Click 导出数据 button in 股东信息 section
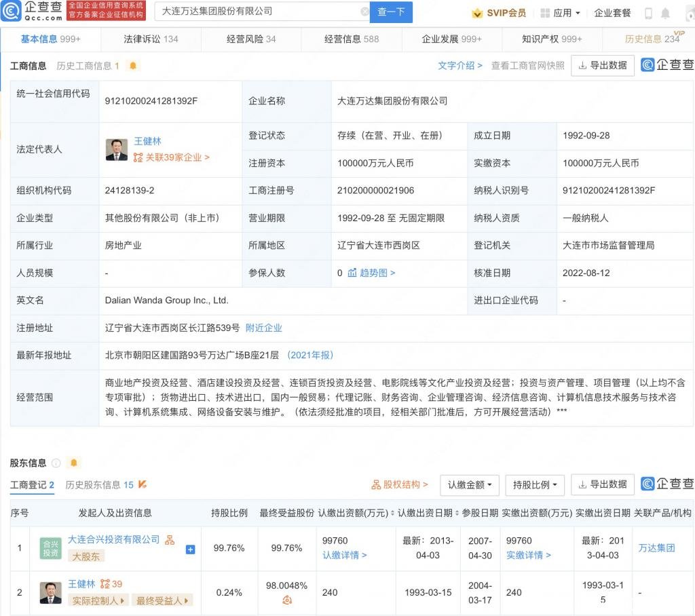This screenshot has height=616, width=695. click(x=603, y=484)
